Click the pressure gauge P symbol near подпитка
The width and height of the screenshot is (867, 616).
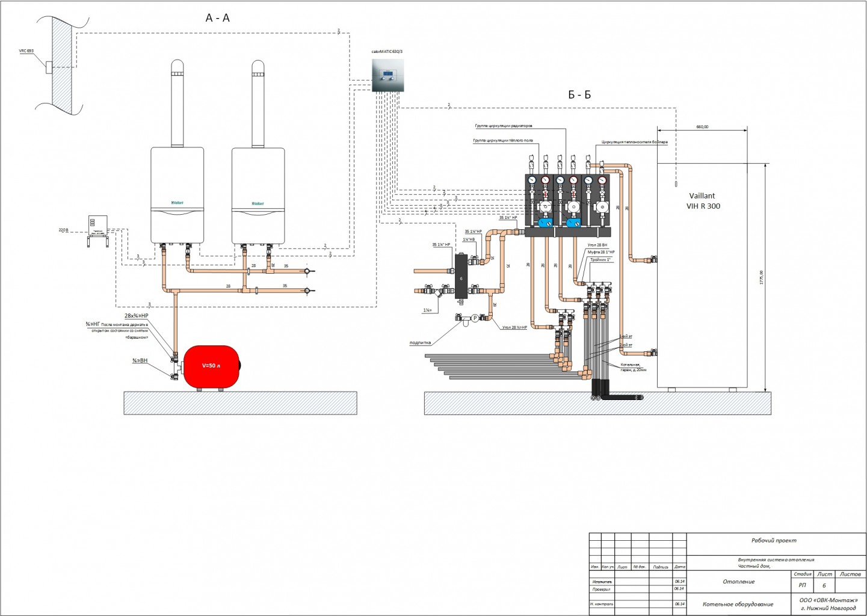tap(475, 318)
